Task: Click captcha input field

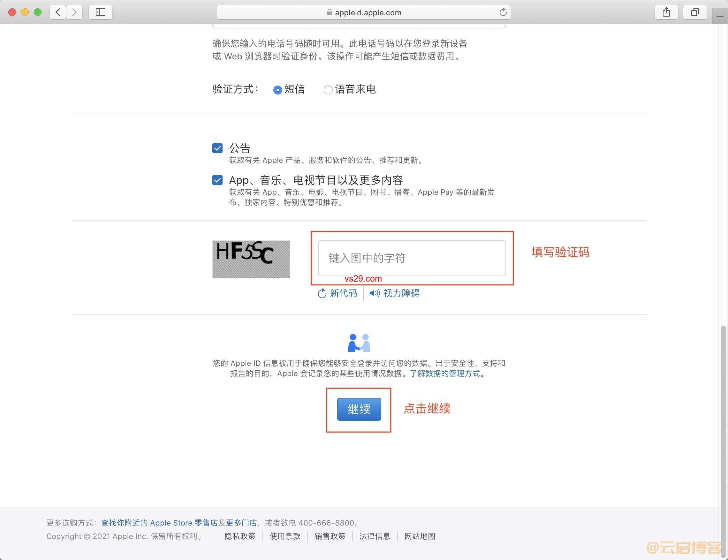Action: 412,258
